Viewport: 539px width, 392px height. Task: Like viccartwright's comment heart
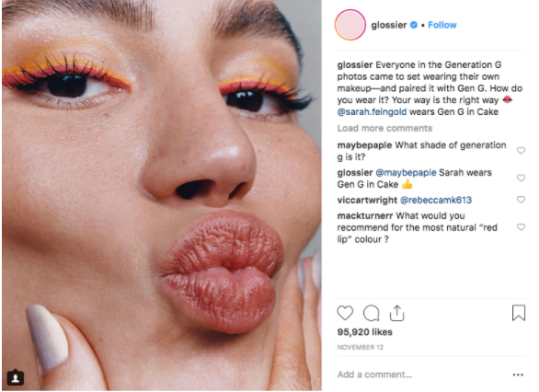522,200
